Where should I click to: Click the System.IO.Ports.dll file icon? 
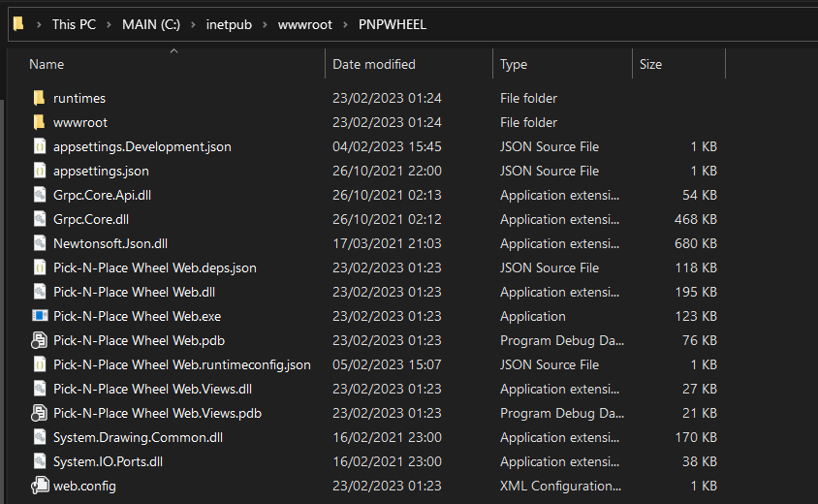tap(40, 461)
